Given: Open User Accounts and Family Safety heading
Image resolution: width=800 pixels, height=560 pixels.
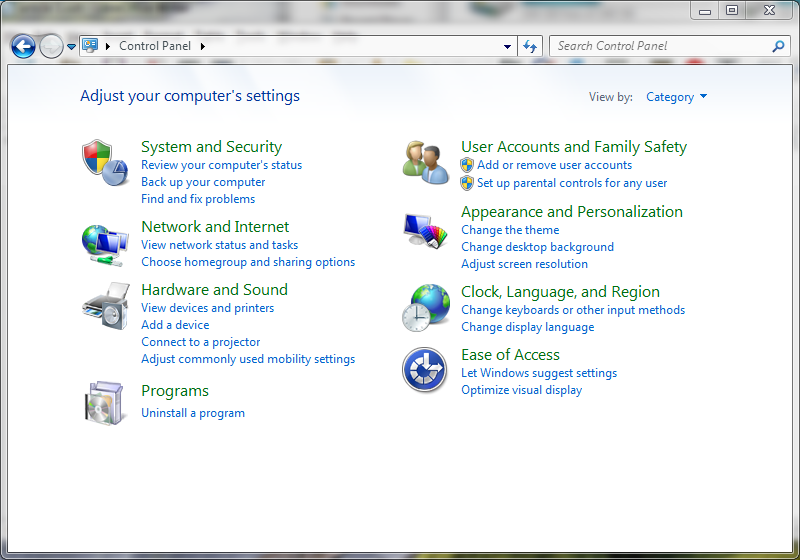Looking at the screenshot, I should (x=574, y=147).
